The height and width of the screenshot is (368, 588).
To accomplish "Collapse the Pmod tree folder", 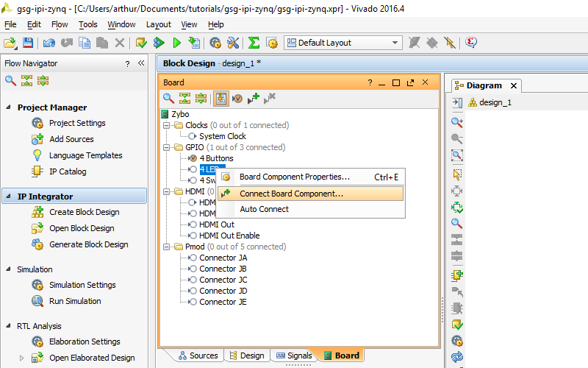I will pyautogui.click(x=167, y=247).
